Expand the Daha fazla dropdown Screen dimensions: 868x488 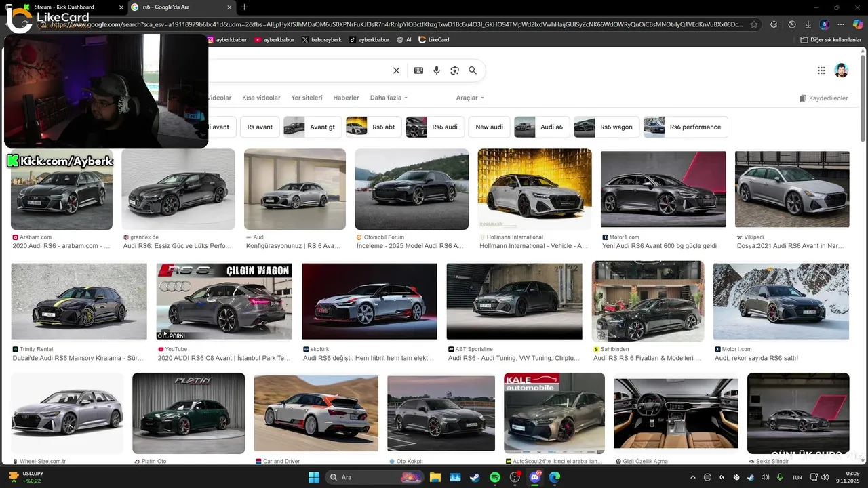click(389, 98)
